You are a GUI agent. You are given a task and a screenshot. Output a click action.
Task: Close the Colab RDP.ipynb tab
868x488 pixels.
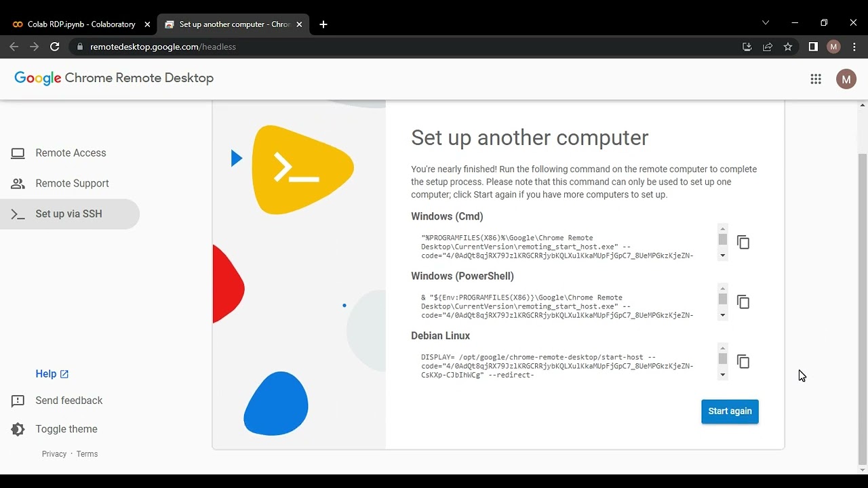147,24
